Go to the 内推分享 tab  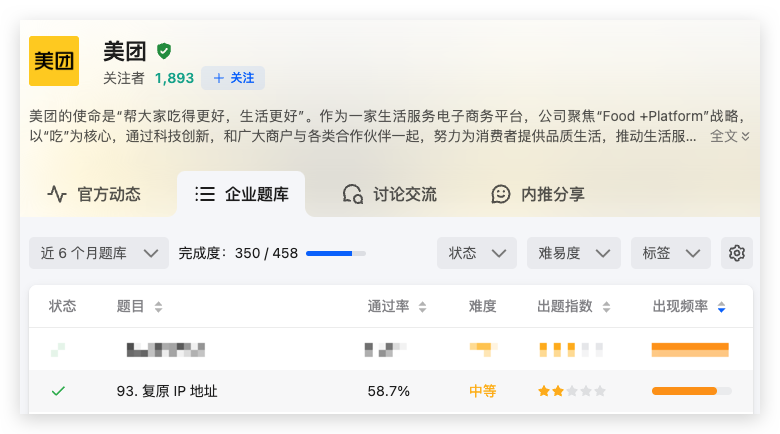[538, 194]
